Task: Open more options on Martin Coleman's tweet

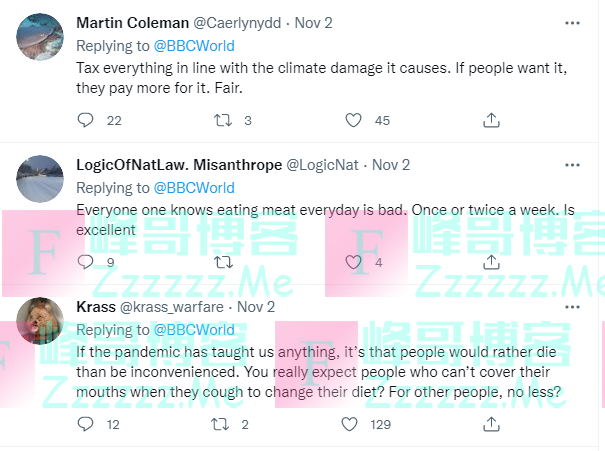Action: 571,22
